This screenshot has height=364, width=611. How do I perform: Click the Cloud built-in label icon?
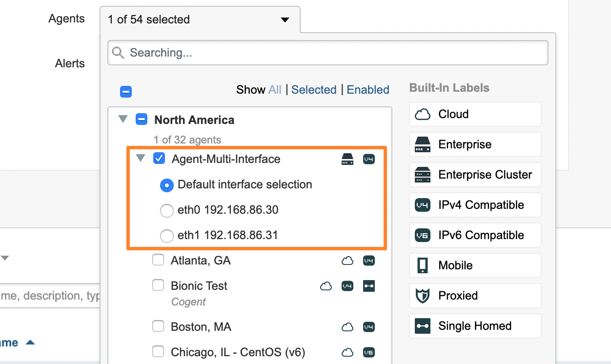(422, 114)
